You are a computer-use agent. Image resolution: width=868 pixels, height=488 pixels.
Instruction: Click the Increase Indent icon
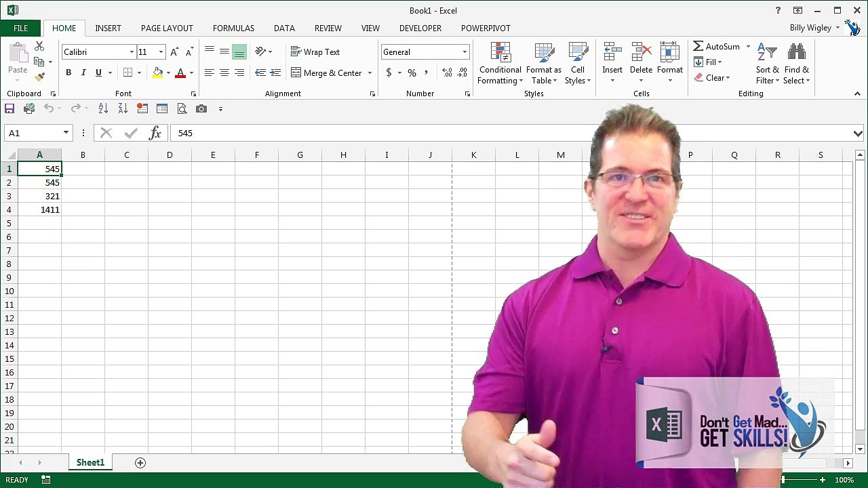pos(275,73)
